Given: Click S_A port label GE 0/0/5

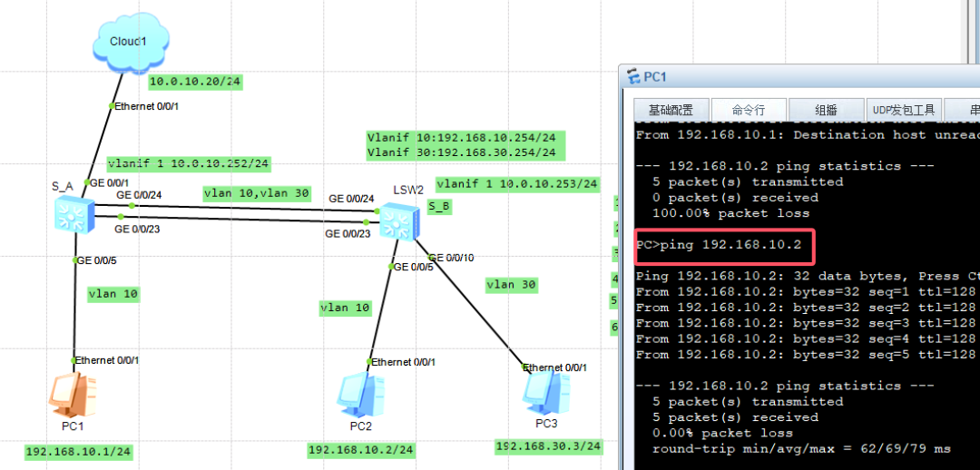Looking at the screenshot, I should coord(96,260).
